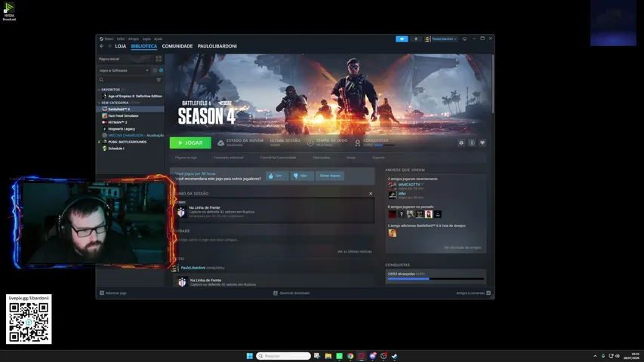Toggle library collections grid view icon
The width and height of the screenshot is (644, 362).
[x=159, y=59]
